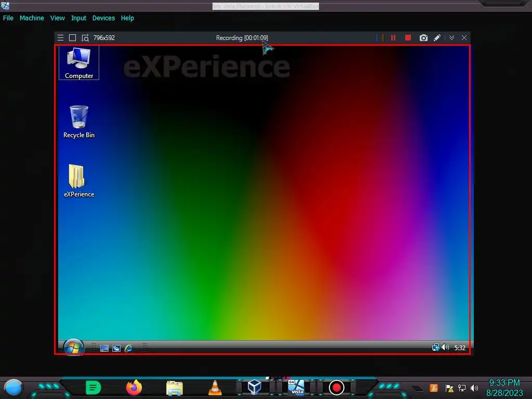Open the Input menu
The width and height of the screenshot is (532, 399).
click(x=78, y=18)
